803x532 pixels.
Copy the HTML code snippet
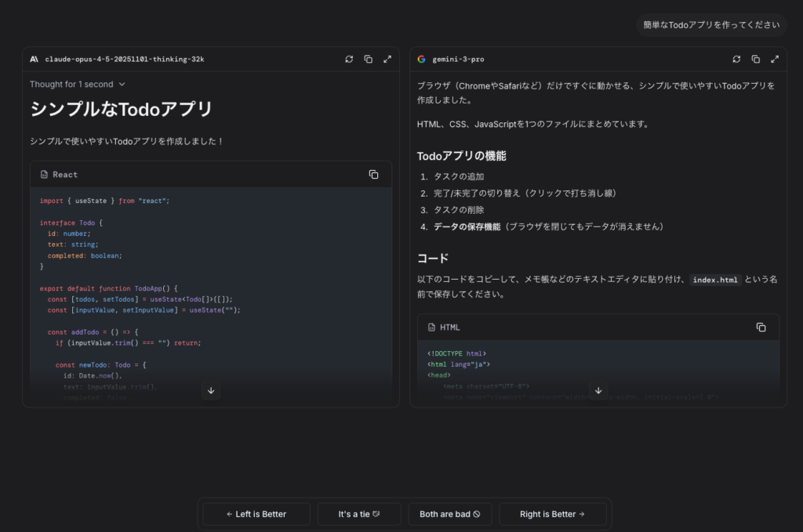click(x=761, y=327)
